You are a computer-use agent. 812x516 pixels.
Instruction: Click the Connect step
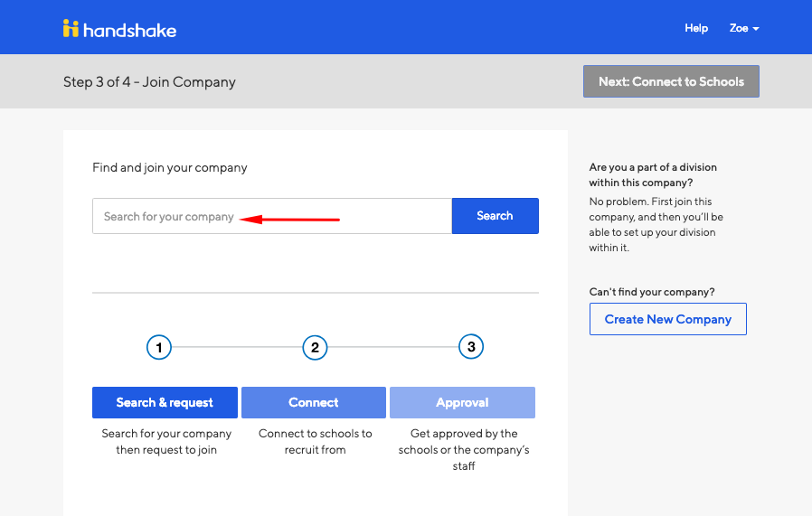313,402
